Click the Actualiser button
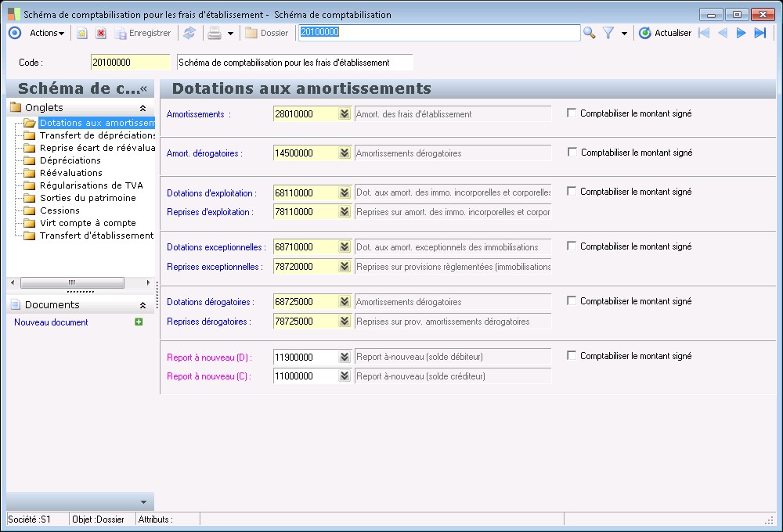783x532 pixels. point(665,33)
